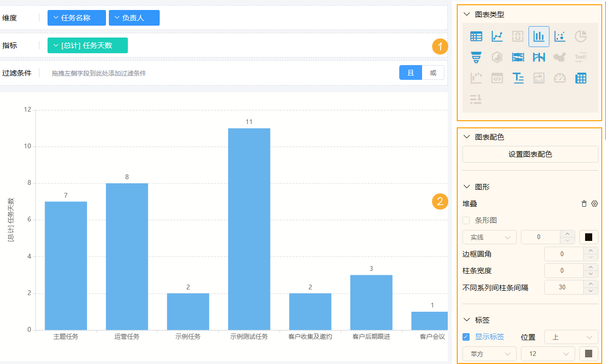Switch filter logic to 或

click(x=433, y=73)
